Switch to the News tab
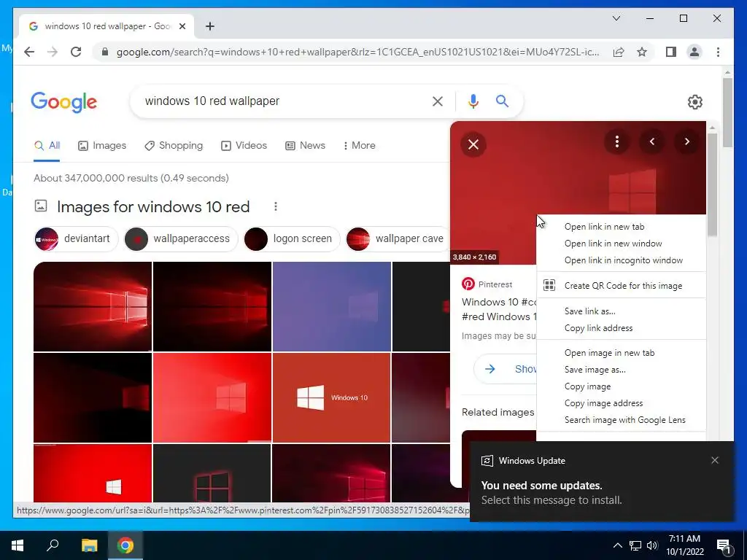747x560 pixels. click(x=305, y=146)
